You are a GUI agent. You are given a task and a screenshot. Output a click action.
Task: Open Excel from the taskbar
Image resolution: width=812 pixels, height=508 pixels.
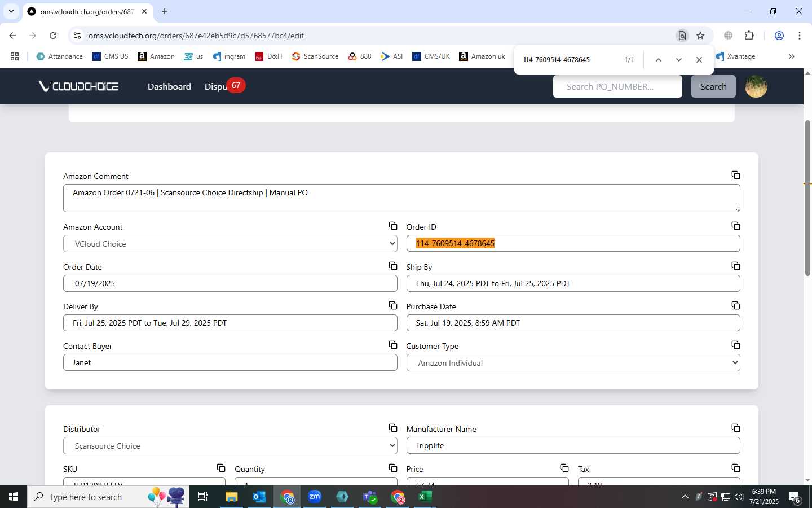pyautogui.click(x=425, y=497)
